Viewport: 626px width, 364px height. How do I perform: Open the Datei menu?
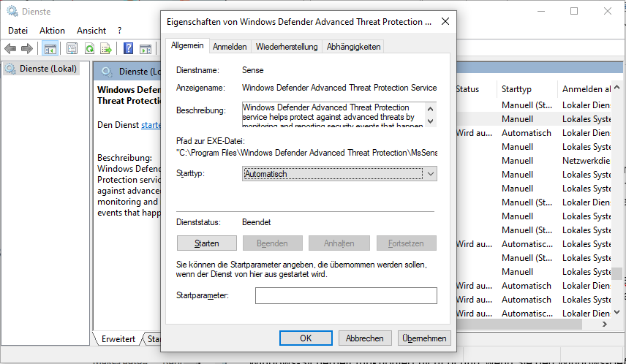[18, 31]
